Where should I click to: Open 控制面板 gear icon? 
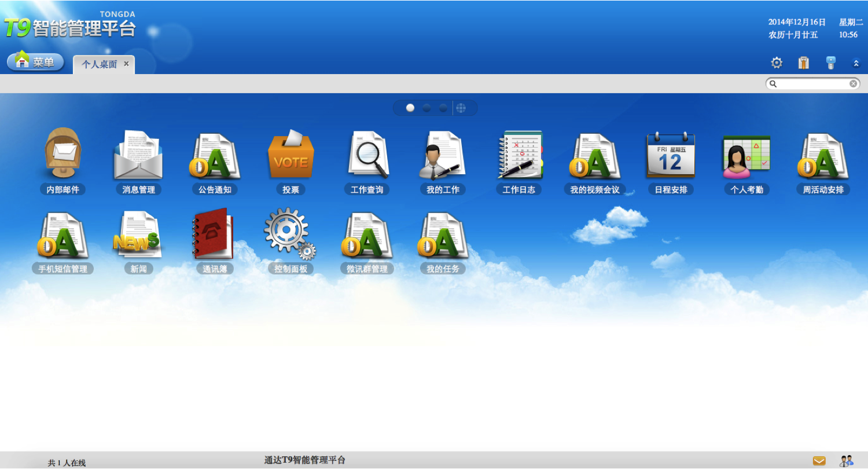point(290,235)
